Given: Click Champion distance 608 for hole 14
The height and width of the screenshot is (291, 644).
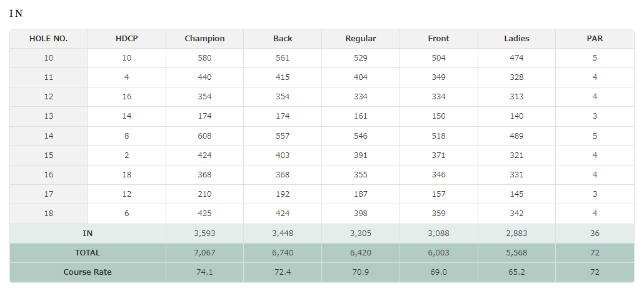Looking at the screenshot, I should [x=204, y=136].
